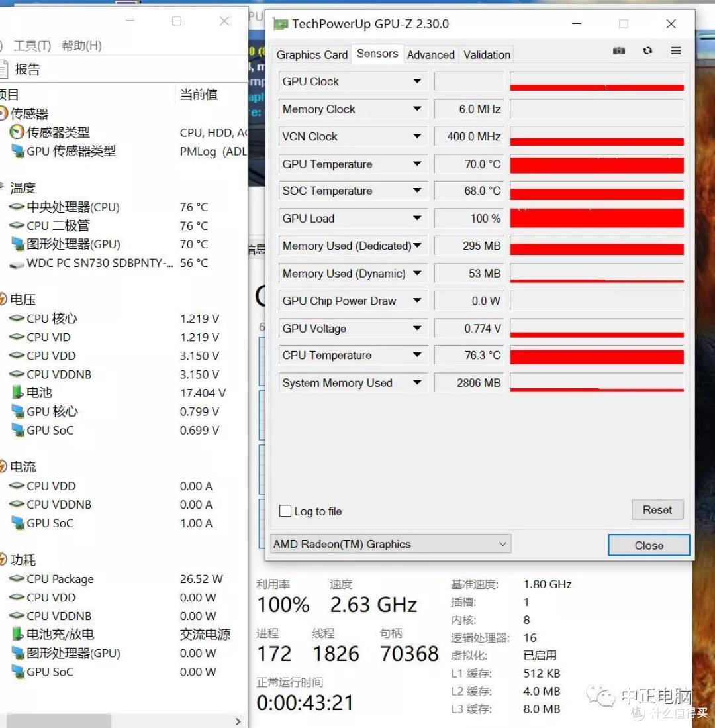
Task: Click the GPU Voltage 0.774 V value field
Action: [469, 329]
